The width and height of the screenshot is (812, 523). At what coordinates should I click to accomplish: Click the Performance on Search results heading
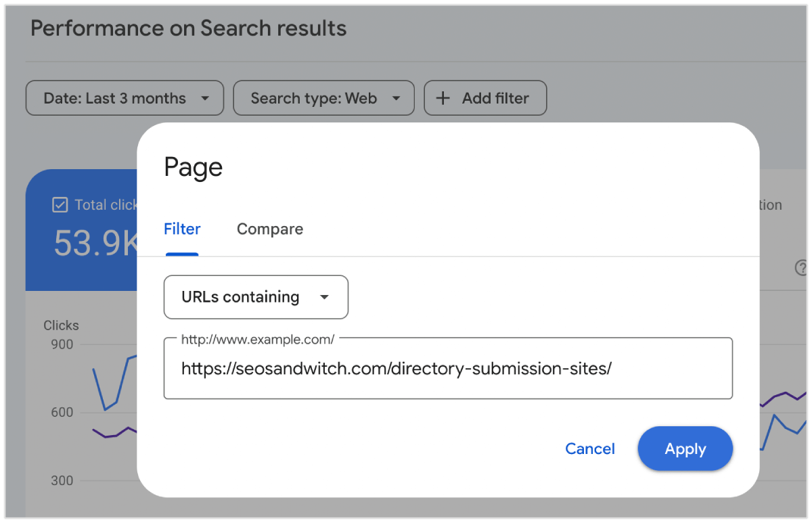point(189,28)
